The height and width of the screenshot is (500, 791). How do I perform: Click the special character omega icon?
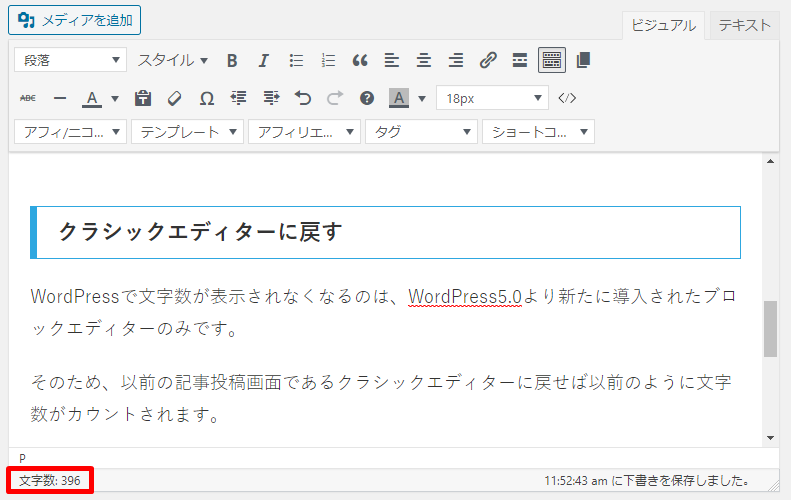pyautogui.click(x=207, y=98)
